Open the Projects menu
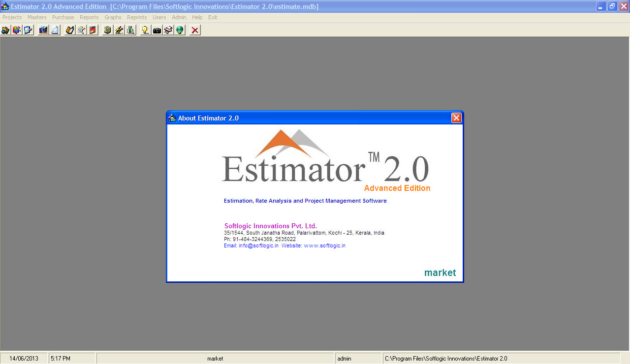Image resolution: width=630 pixels, height=364 pixels. (12, 17)
